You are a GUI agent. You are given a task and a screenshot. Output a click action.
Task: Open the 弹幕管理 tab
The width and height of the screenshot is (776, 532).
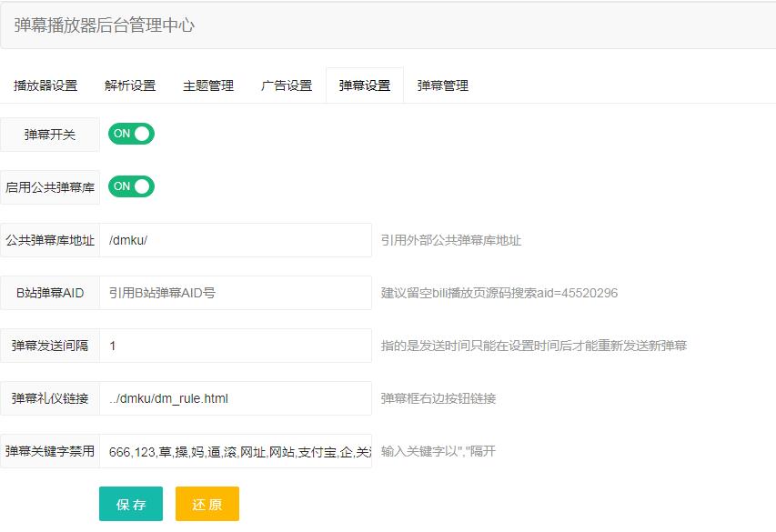[441, 85]
